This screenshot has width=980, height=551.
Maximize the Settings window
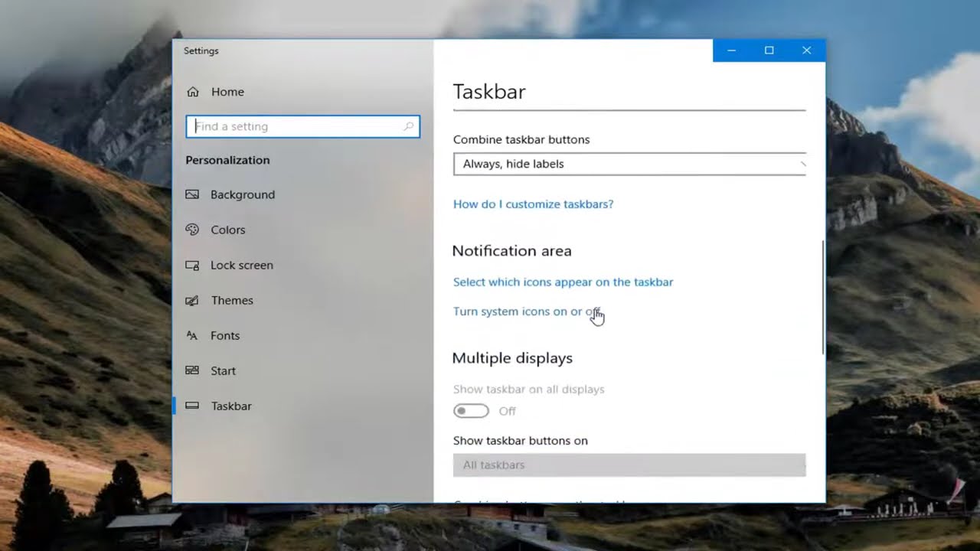[769, 51]
